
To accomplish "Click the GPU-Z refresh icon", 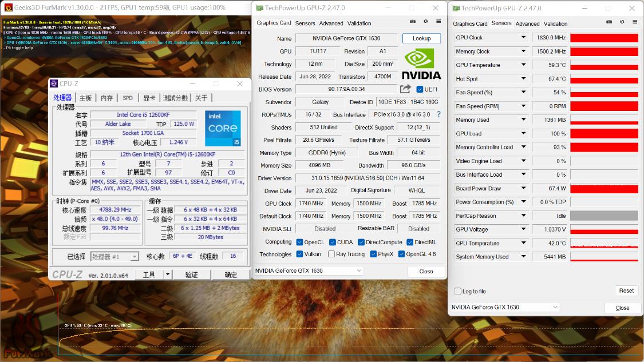I will [x=424, y=21].
